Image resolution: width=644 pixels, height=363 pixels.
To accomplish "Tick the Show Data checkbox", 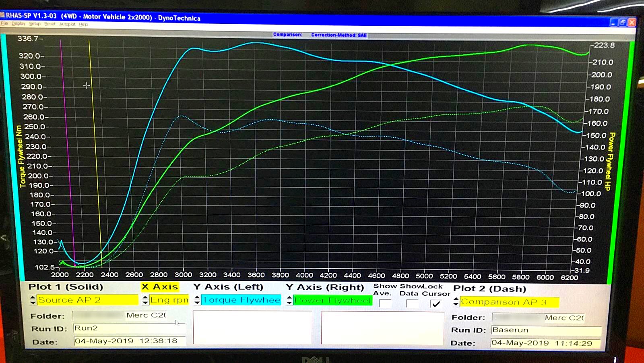I will 412,304.
